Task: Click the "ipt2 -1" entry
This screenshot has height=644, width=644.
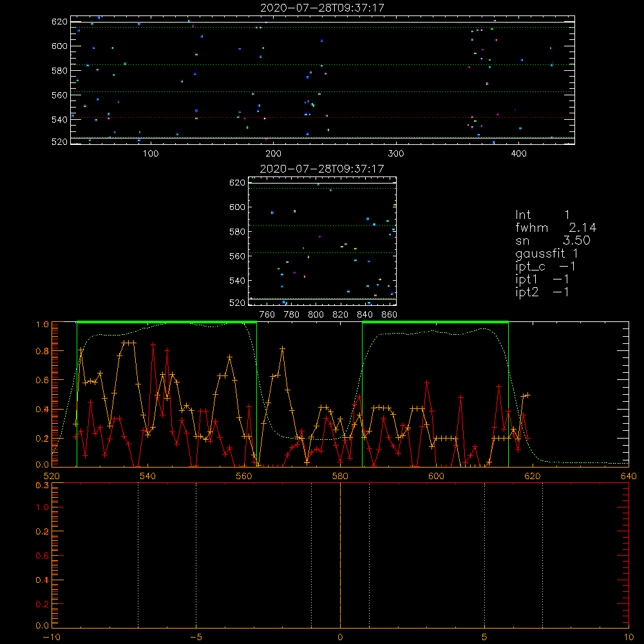Action: [542, 292]
